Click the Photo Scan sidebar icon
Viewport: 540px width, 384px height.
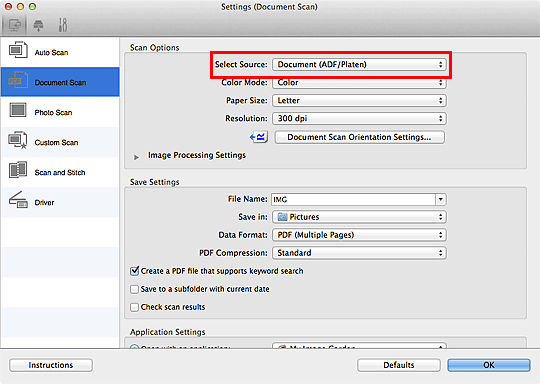pos(18,111)
